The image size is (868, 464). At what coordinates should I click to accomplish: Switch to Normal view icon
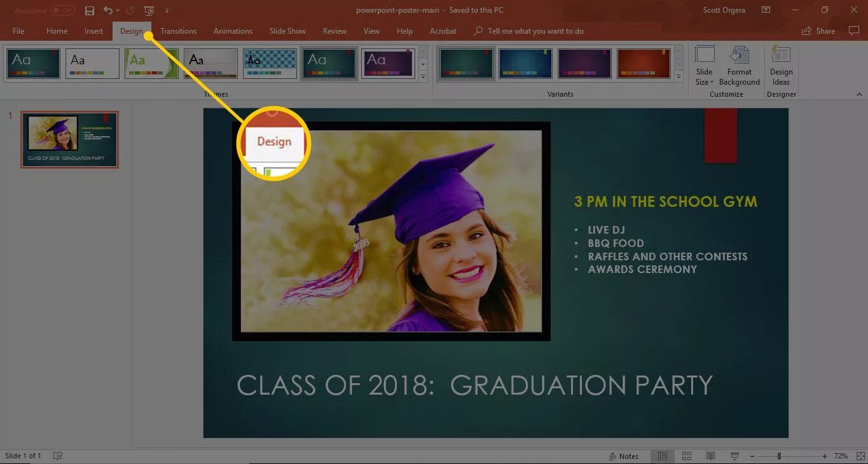(663, 456)
